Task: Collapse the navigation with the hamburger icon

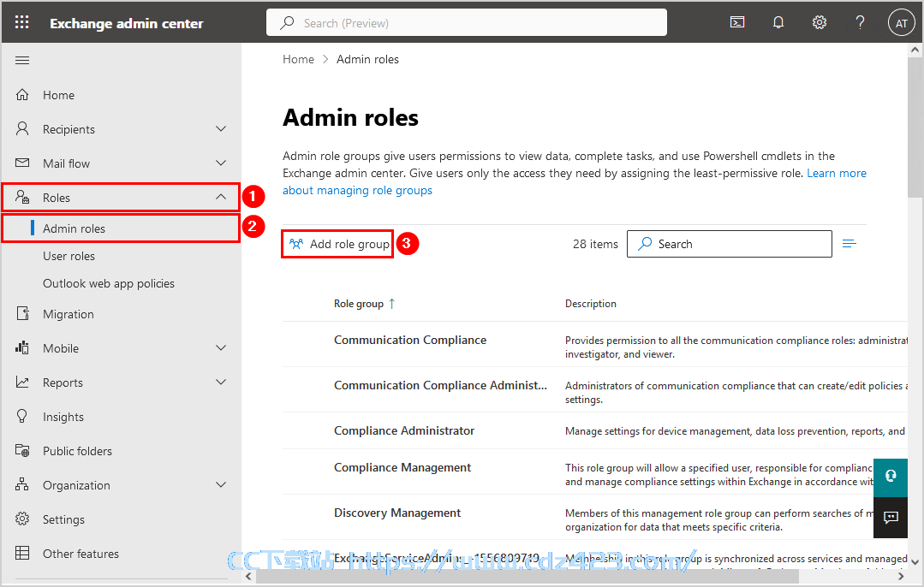Action: click(x=22, y=60)
